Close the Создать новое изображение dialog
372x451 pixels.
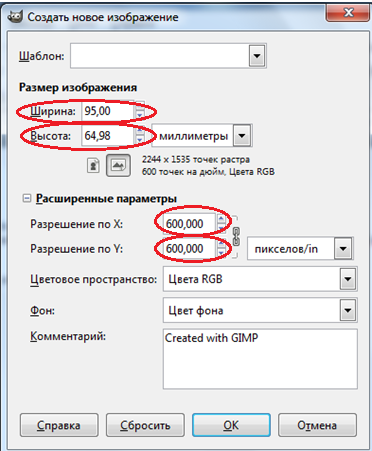[348, 13]
